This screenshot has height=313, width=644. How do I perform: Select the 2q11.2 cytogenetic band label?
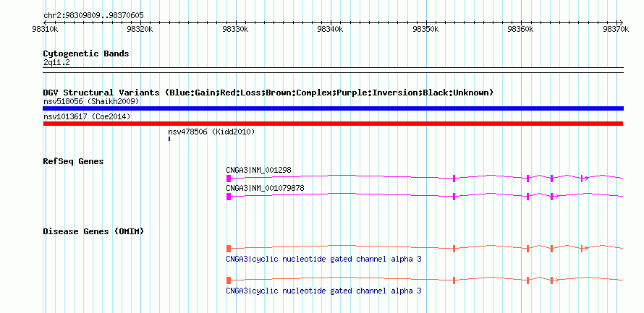point(56,63)
